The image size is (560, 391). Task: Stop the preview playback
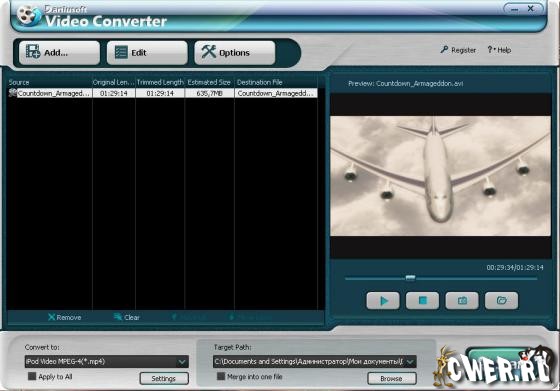(x=422, y=301)
